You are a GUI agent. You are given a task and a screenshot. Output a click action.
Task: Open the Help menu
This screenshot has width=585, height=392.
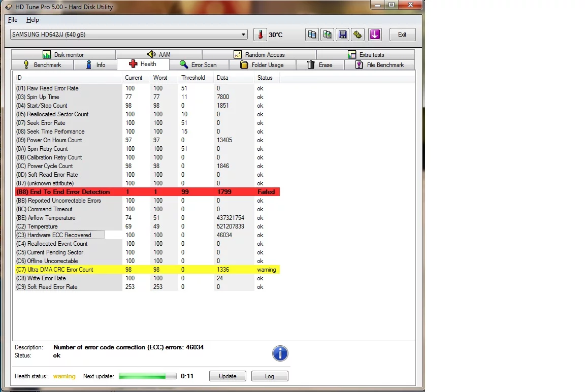(x=32, y=20)
